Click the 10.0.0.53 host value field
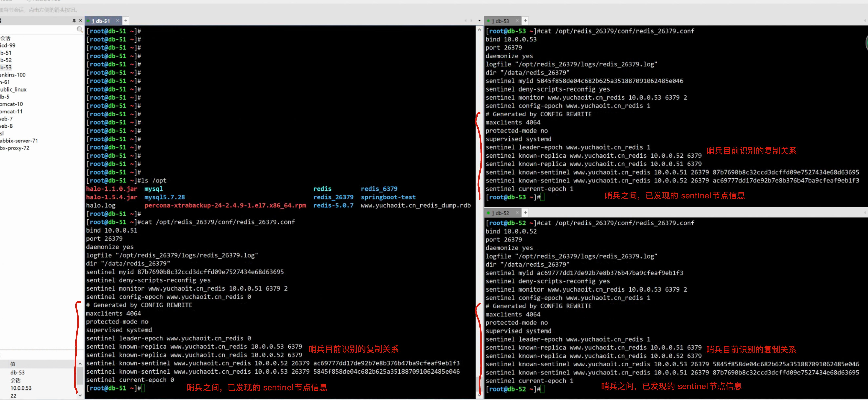The width and height of the screenshot is (868, 400). pyautogui.click(x=21, y=388)
